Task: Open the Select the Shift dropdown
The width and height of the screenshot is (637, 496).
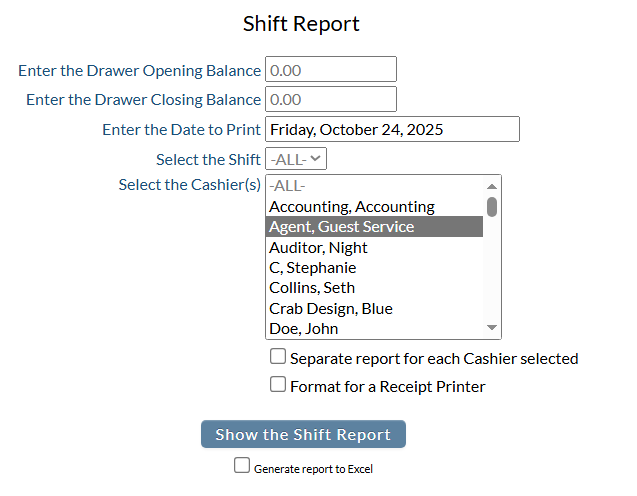Action: pos(296,159)
